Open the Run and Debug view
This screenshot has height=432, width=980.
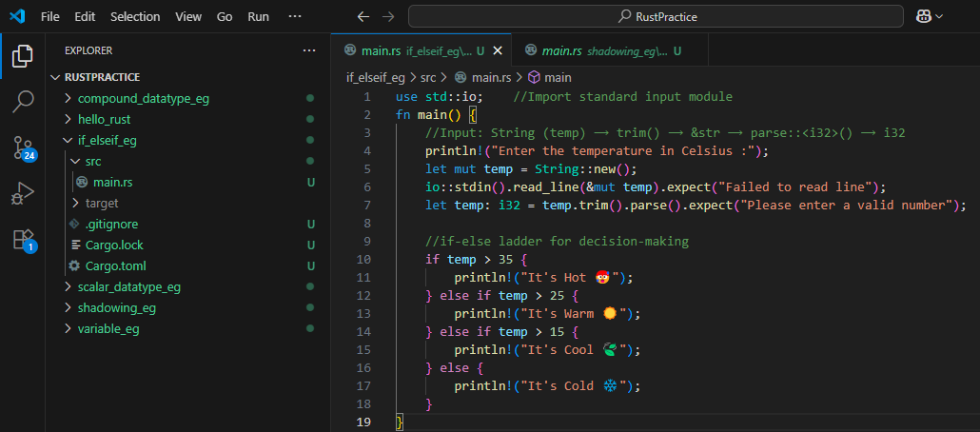click(23, 193)
